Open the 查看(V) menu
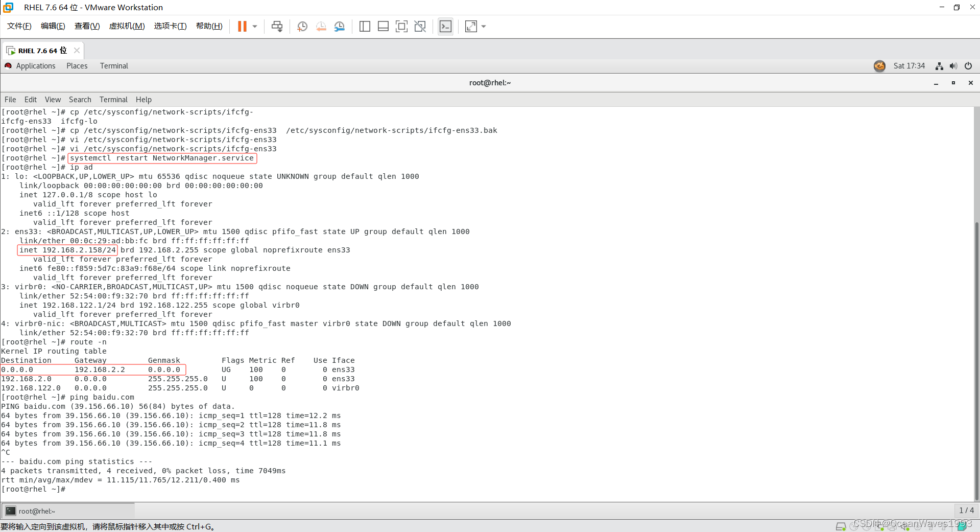Viewport: 980px width, 532px height. (87, 26)
